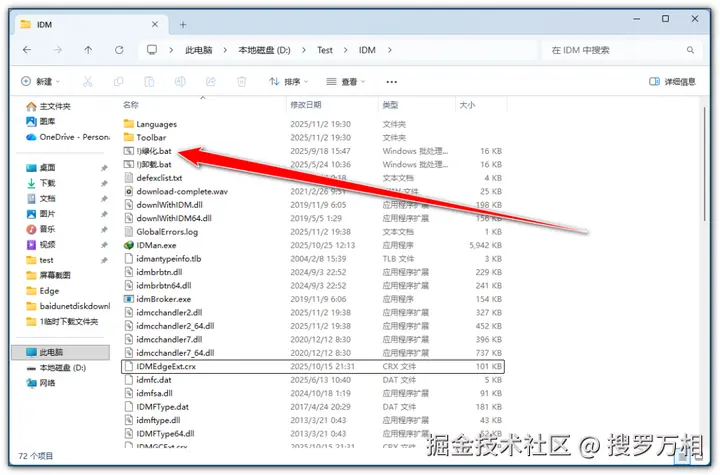Screen dimensions: 720x475
Task: Open the test folder in sidebar
Action: coord(40,260)
